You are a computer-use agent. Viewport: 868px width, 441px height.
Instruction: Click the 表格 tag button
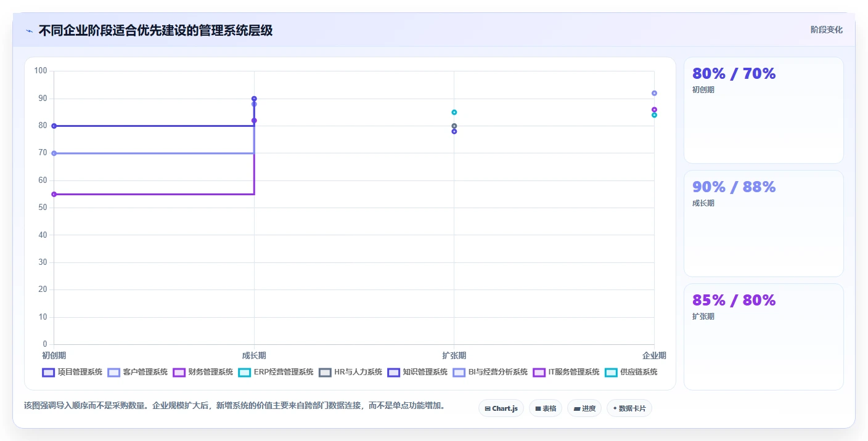546,408
